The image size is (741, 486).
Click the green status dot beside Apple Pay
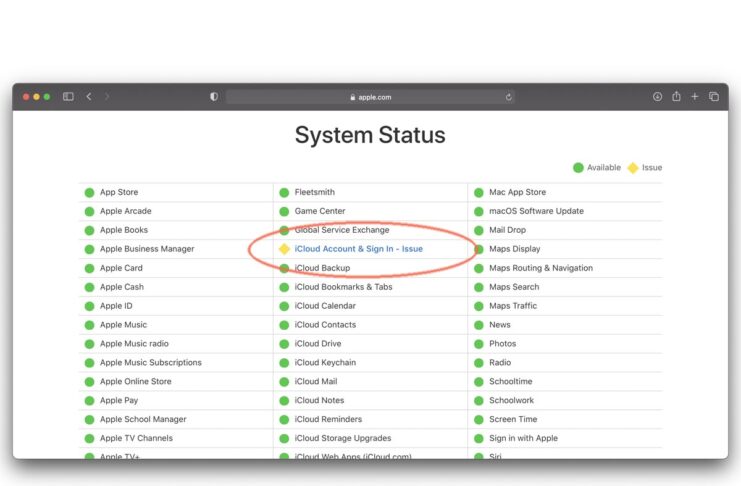pos(89,400)
